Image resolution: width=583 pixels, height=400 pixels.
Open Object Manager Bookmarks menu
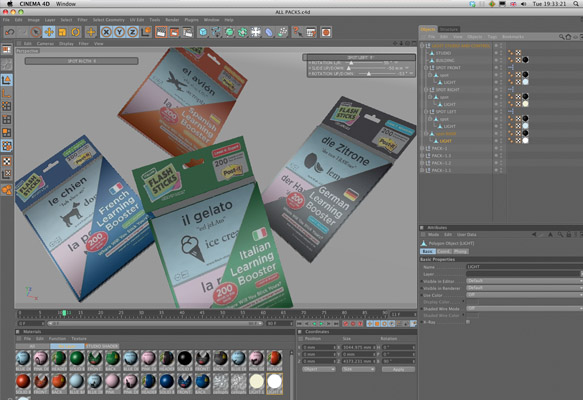513,37
